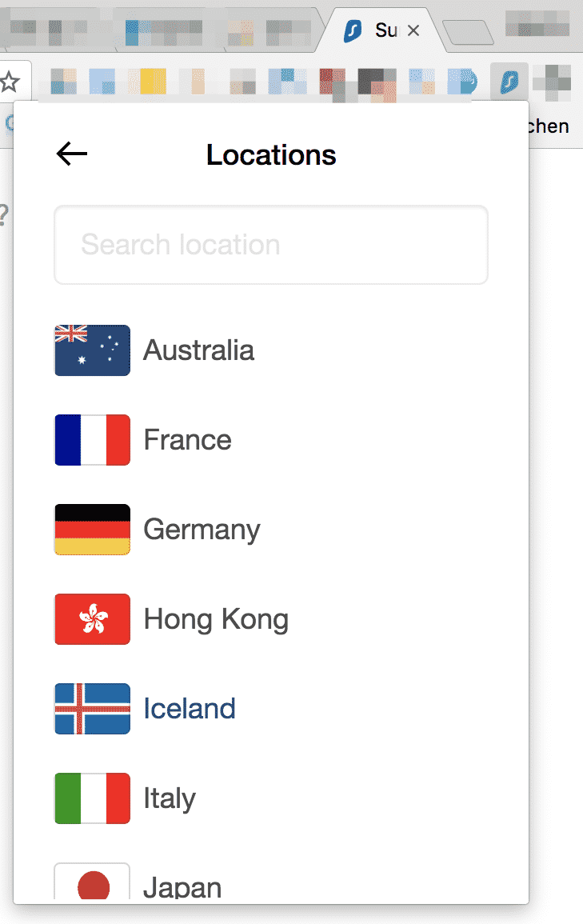
Task: Select the Japan location name
Action: (182, 887)
